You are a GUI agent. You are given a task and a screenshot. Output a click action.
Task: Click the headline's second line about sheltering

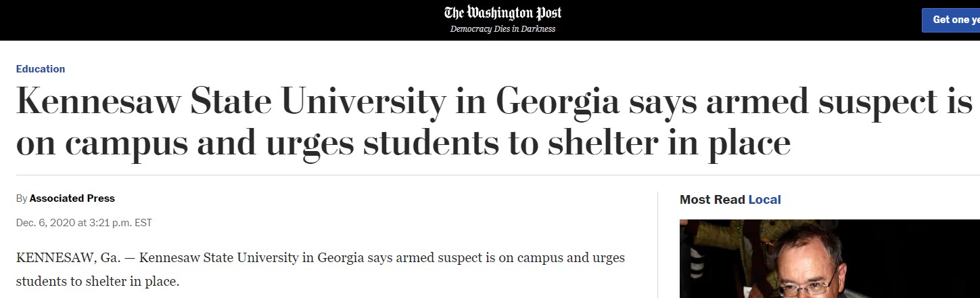coord(402,143)
